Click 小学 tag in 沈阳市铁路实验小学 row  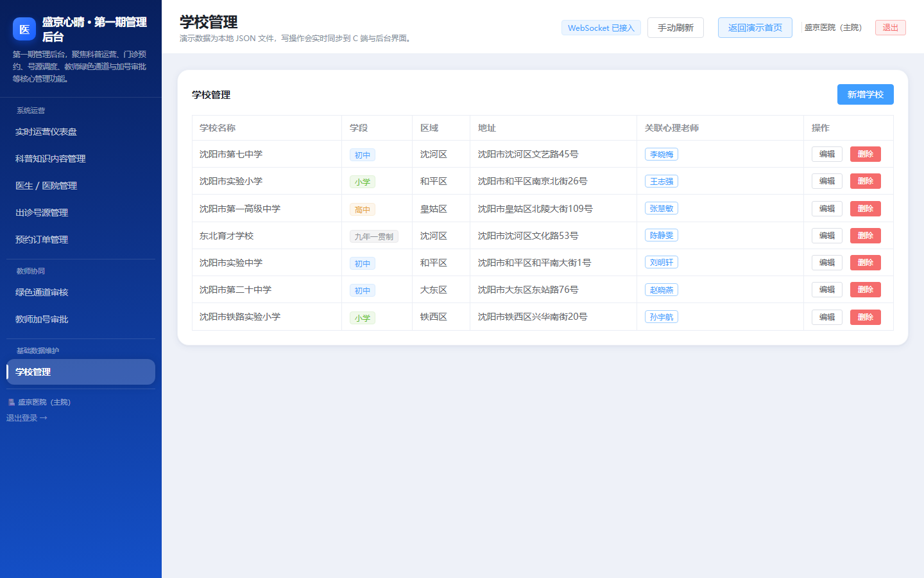[x=363, y=318]
